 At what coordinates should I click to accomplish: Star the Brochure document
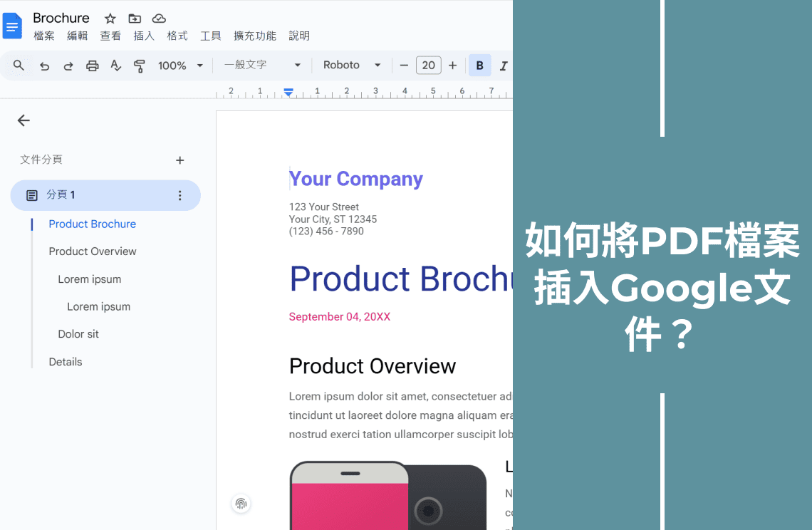point(110,19)
